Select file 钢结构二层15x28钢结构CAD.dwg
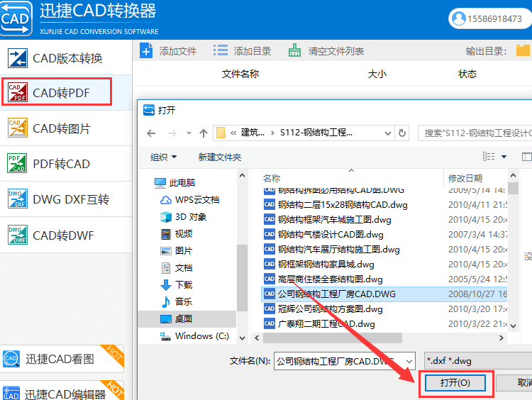The image size is (532, 400). 384,204
